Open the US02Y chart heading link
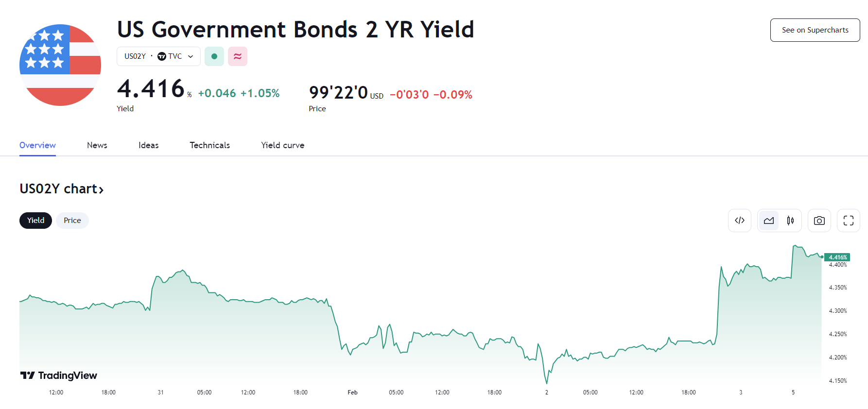Viewport: 868px width, 409px height. pos(62,189)
